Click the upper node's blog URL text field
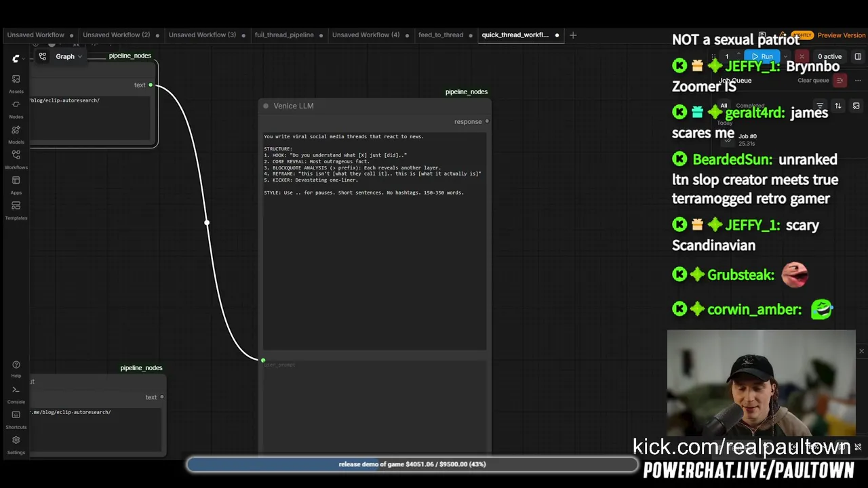Image resolution: width=868 pixels, height=488 pixels. coord(90,117)
